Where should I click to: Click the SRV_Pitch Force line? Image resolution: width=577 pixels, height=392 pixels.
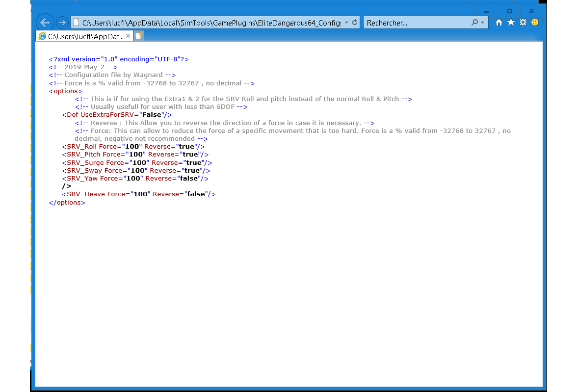[135, 154]
